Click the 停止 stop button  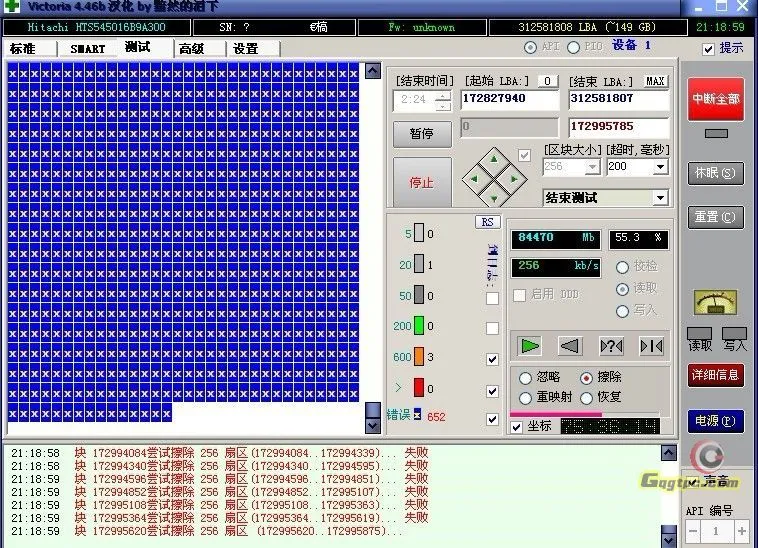click(x=422, y=182)
